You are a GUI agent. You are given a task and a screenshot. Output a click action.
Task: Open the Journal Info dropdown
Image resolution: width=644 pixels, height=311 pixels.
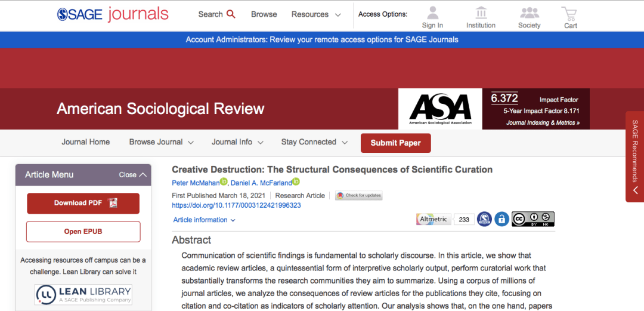[237, 142]
